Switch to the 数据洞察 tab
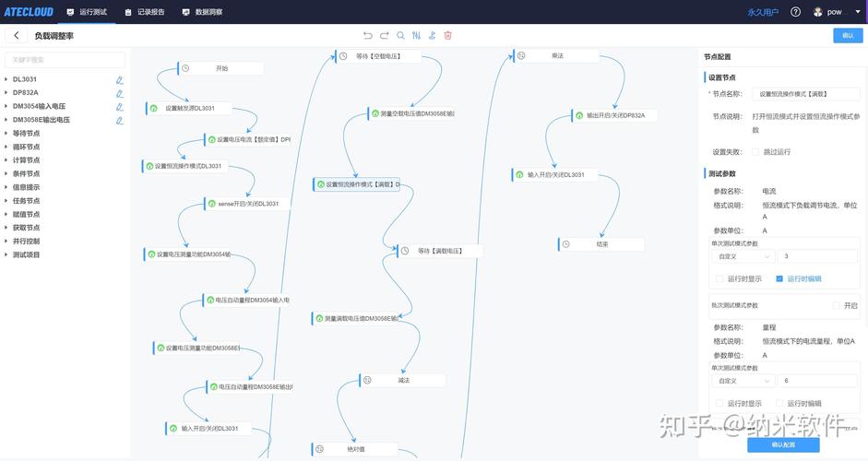 [203, 12]
